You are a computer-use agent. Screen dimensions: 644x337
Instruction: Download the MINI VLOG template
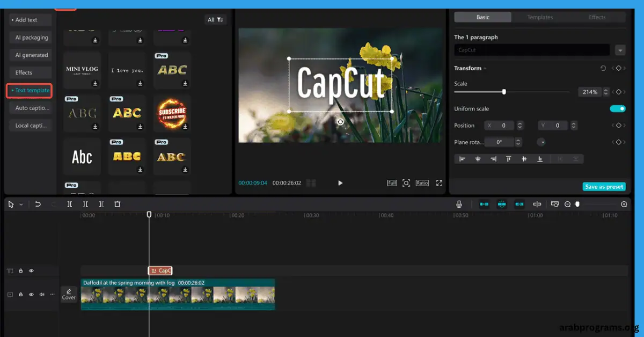coord(95,83)
